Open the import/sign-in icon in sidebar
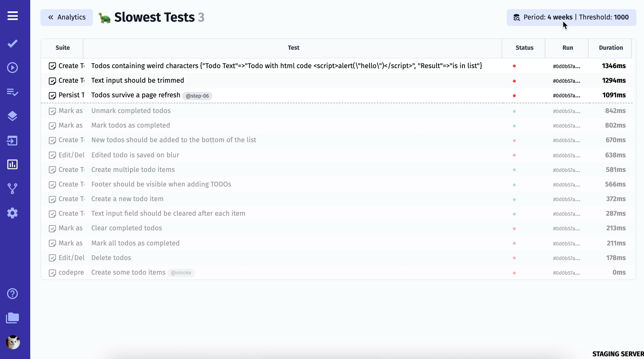 (x=13, y=141)
